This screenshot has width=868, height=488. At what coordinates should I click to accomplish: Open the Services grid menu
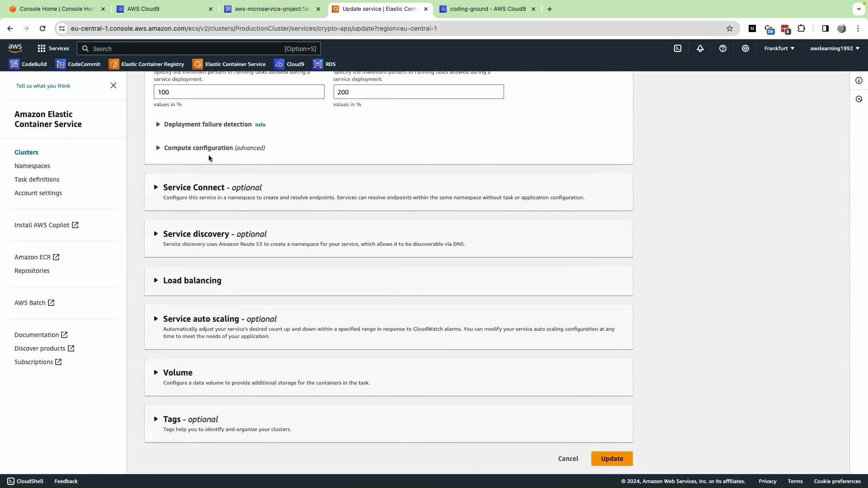[53, 48]
